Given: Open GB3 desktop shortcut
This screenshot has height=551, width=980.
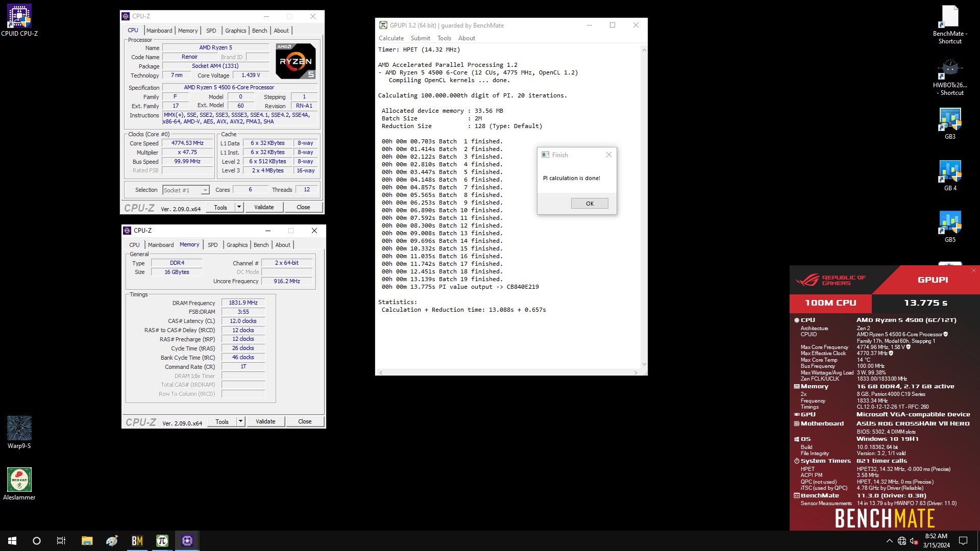Looking at the screenshot, I should point(950,123).
